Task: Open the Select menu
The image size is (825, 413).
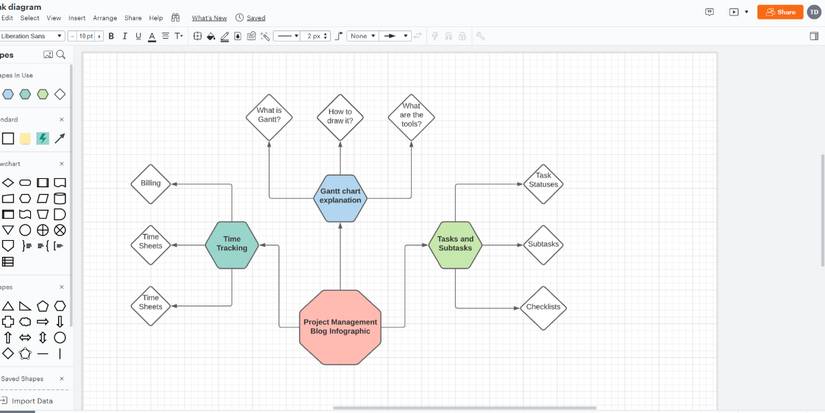Action: pyautogui.click(x=30, y=18)
